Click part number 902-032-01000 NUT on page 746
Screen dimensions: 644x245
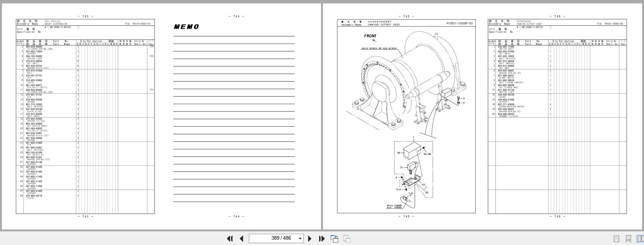pos(506,52)
